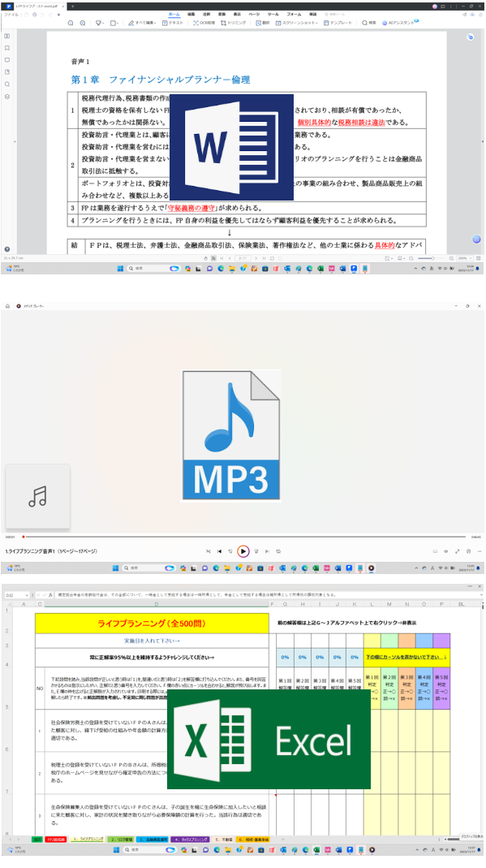Open the ページ ribbon tab
Screen dimensions: 486x868
254,14
